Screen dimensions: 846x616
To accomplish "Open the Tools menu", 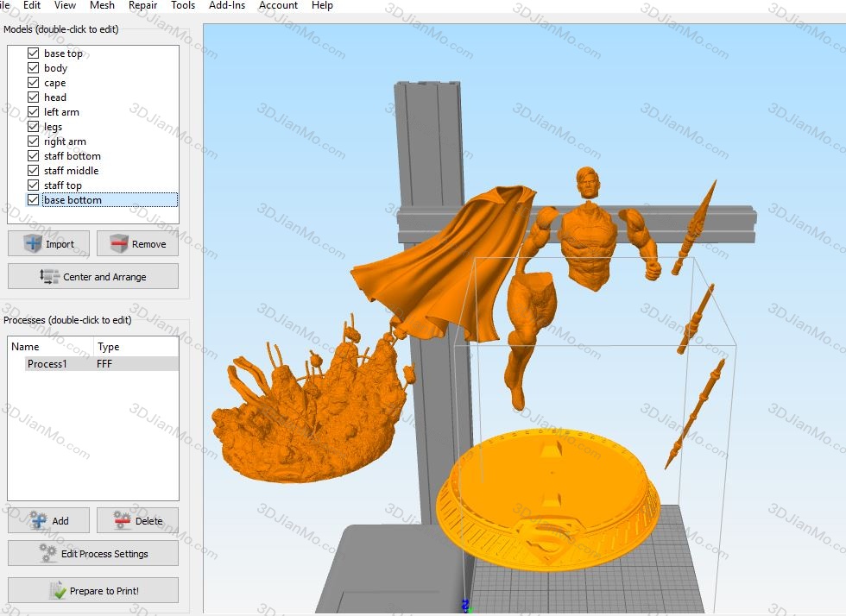I will 183,5.
